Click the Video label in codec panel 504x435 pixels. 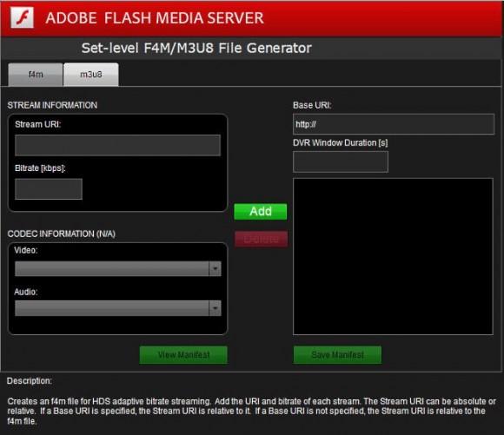click(x=26, y=250)
